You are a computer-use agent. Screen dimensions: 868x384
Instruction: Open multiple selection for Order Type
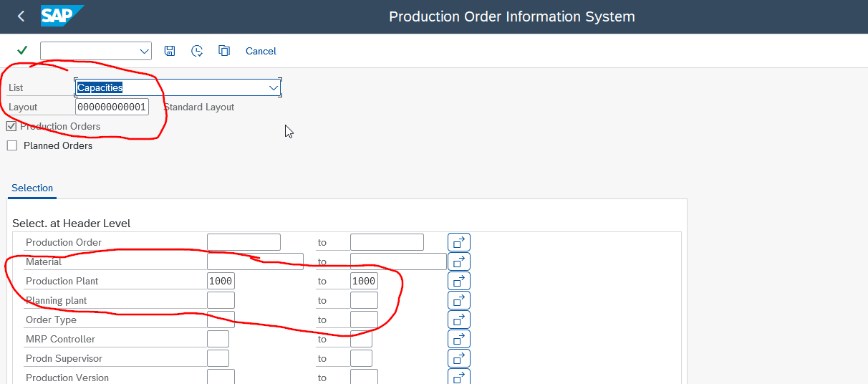pos(459,320)
